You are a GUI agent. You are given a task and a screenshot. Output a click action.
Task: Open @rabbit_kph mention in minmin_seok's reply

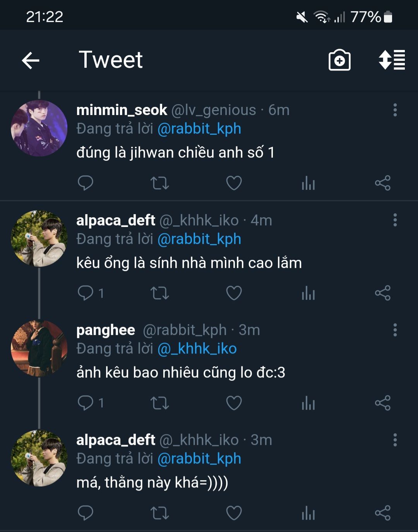tap(199, 129)
